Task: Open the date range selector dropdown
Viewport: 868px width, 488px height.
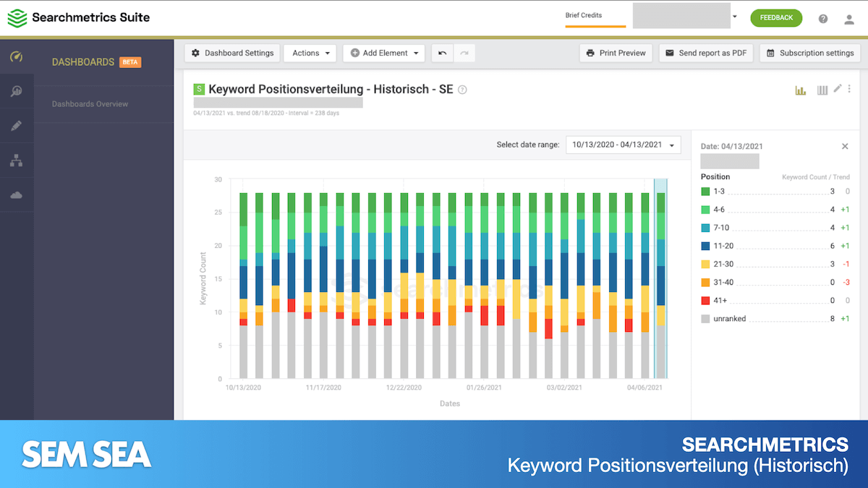Action: 623,145
